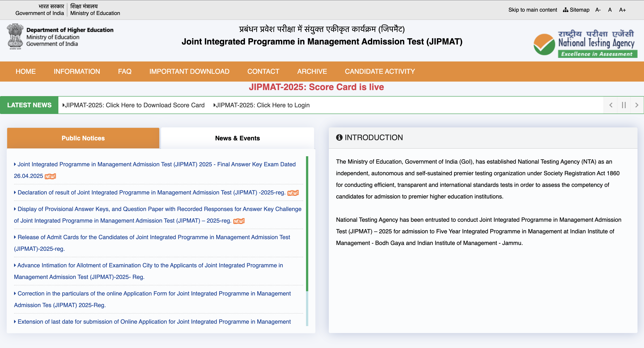Open the CANDIDATE ACTIVITY menu
The height and width of the screenshot is (348, 644).
380,72
